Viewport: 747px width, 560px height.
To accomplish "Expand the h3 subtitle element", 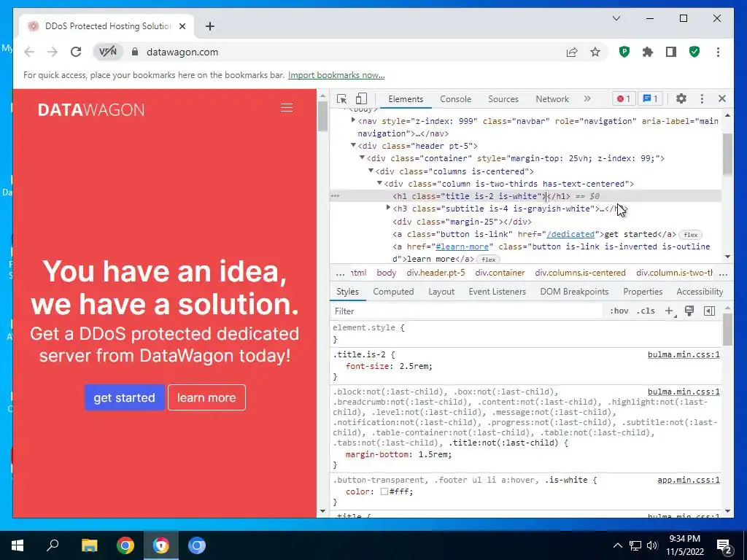I will point(388,208).
